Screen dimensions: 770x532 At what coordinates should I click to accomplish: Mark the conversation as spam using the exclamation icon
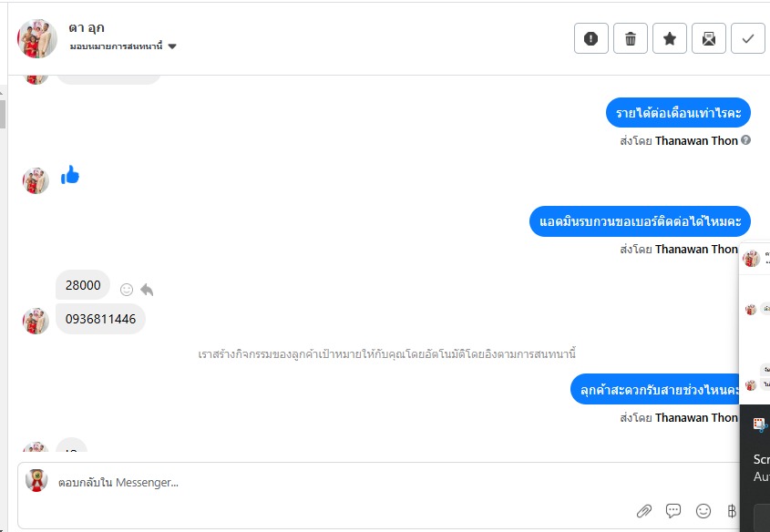[590, 38]
